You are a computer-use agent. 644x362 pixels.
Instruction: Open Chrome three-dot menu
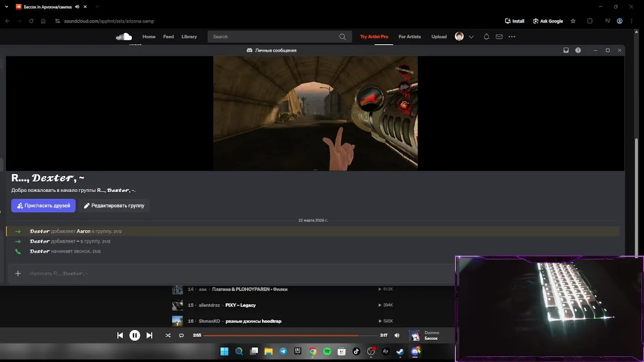(633, 21)
